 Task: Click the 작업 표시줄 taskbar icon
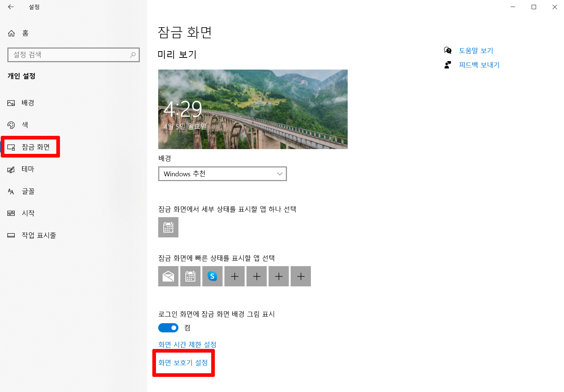click(x=11, y=236)
